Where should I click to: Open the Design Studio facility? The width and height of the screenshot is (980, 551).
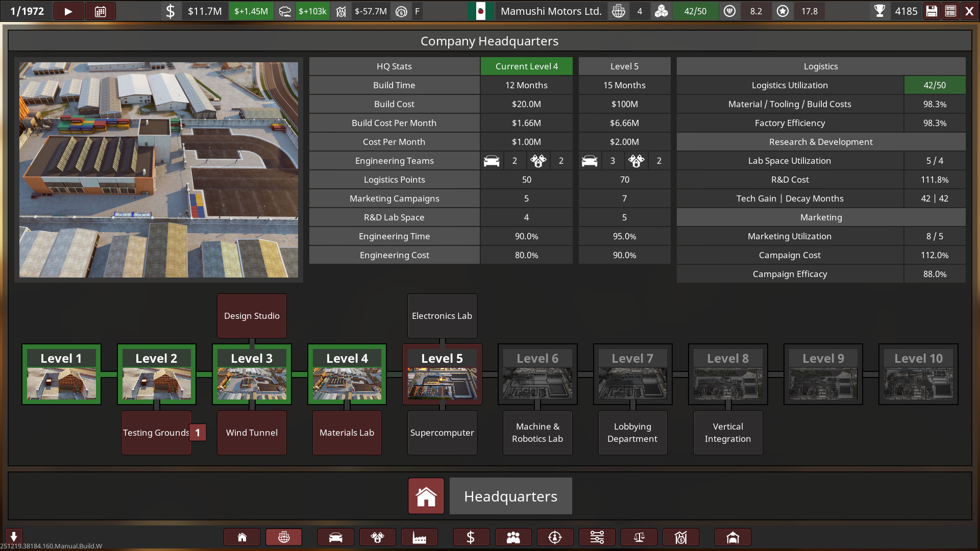point(252,316)
